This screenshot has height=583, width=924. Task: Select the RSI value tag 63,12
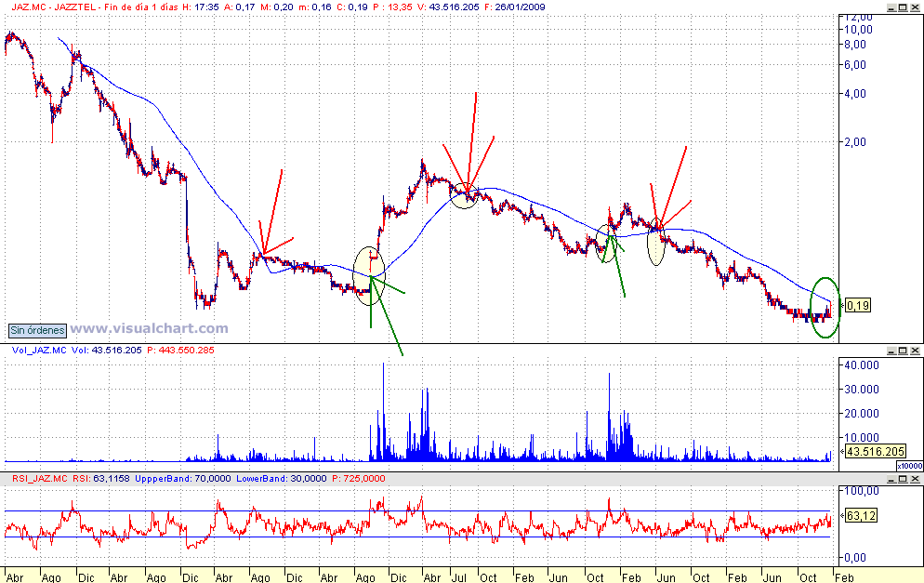click(x=861, y=516)
